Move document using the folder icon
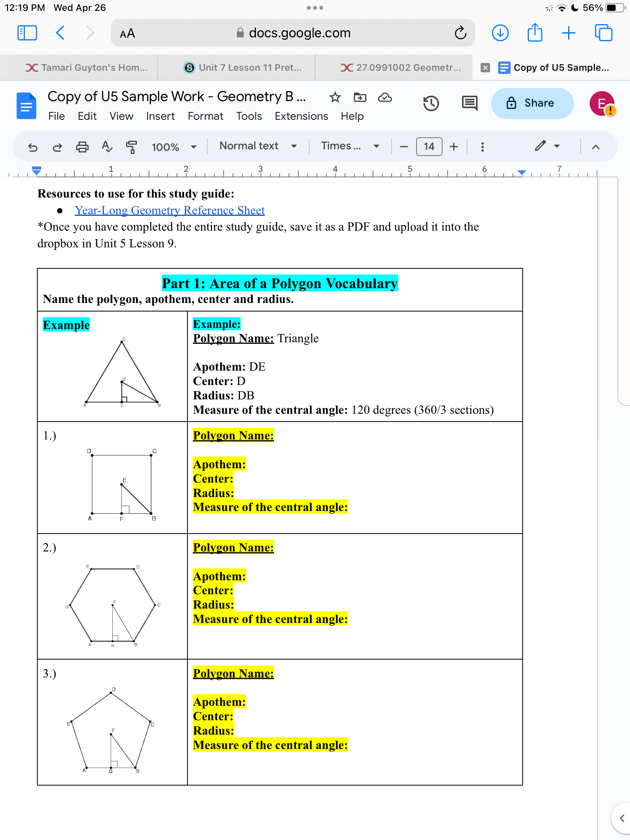 360,98
